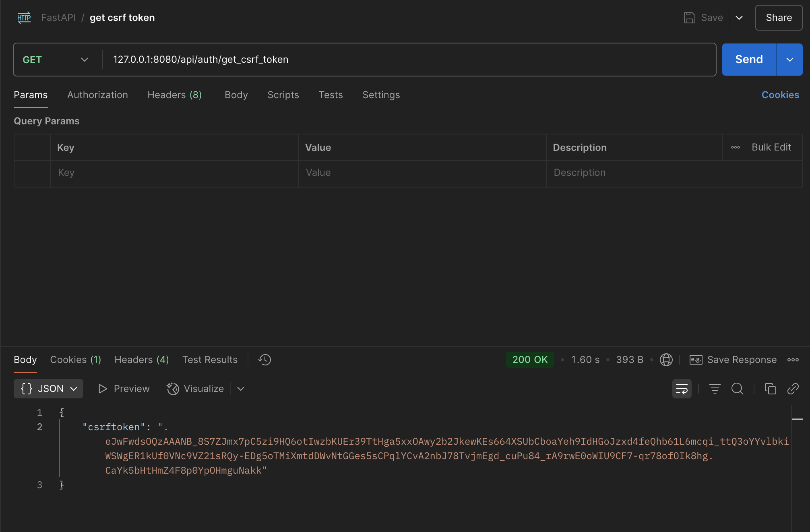The image size is (810, 532).
Task: Open the response Headers (4) tab
Action: pyautogui.click(x=141, y=360)
